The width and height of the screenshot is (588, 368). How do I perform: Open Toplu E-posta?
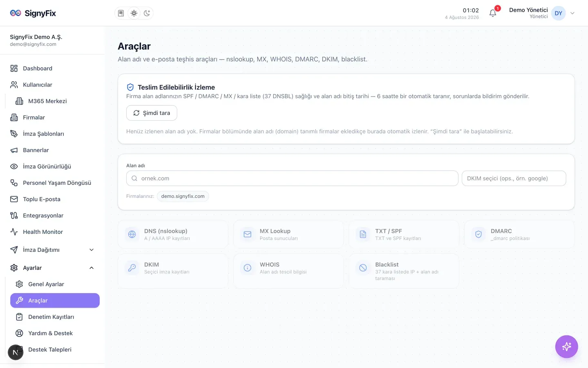click(55, 199)
